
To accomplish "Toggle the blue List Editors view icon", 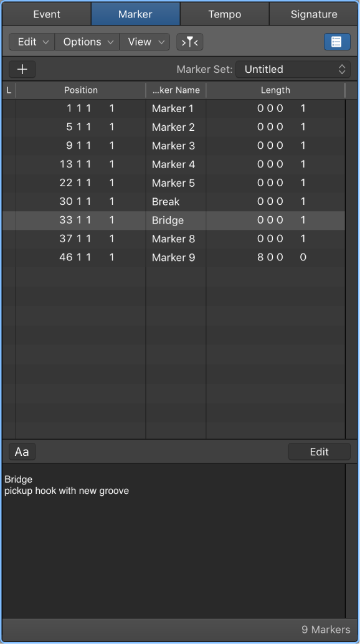I will tap(337, 42).
